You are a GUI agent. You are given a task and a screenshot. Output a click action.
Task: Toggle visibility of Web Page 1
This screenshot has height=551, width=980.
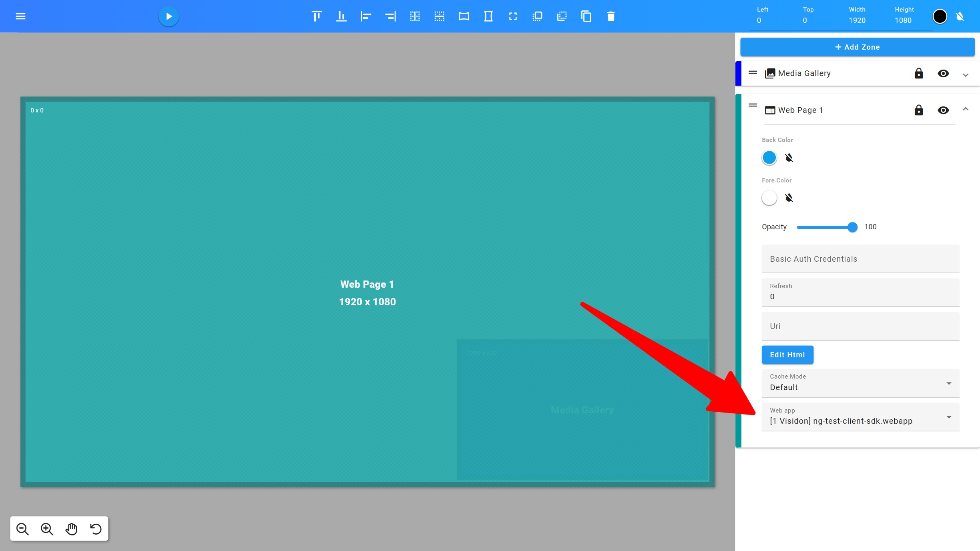pyautogui.click(x=944, y=110)
